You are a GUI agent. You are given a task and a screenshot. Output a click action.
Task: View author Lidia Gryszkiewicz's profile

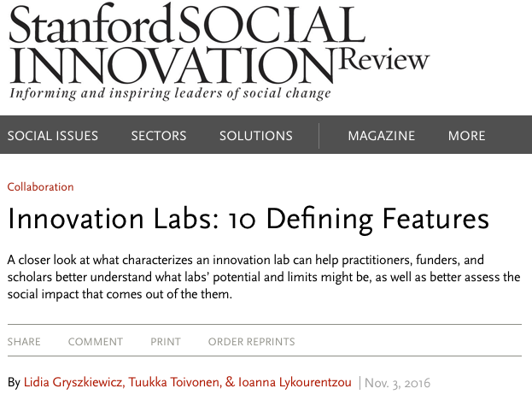73,382
